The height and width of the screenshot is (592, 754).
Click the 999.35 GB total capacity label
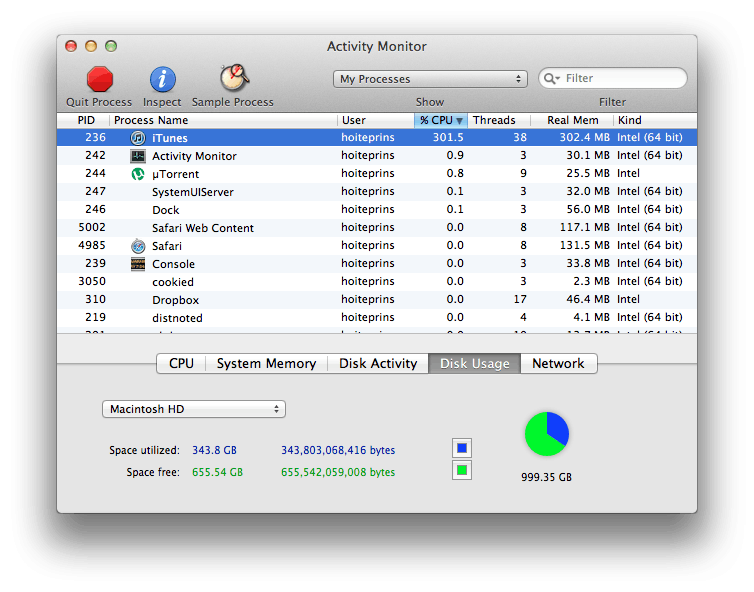click(546, 477)
